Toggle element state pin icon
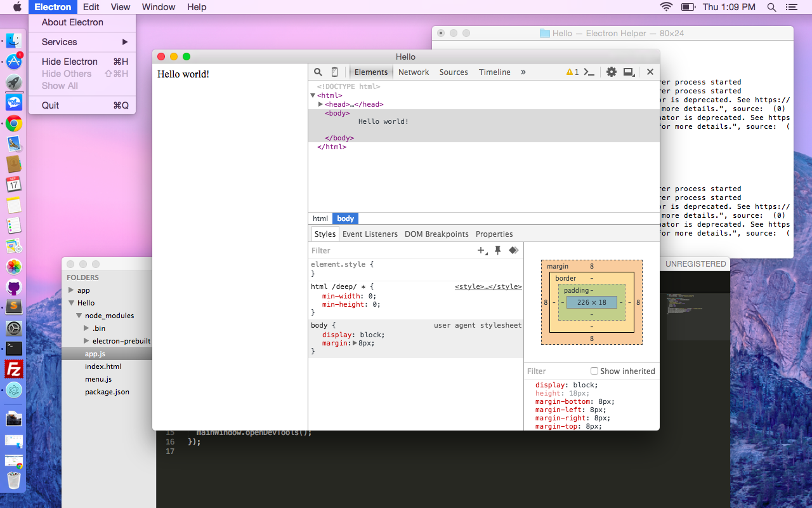 498,251
